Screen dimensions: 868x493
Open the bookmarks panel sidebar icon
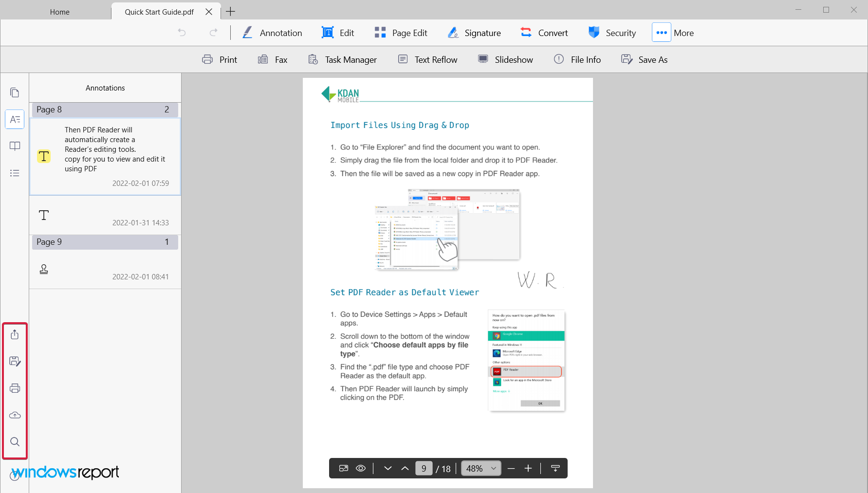pyautogui.click(x=15, y=146)
